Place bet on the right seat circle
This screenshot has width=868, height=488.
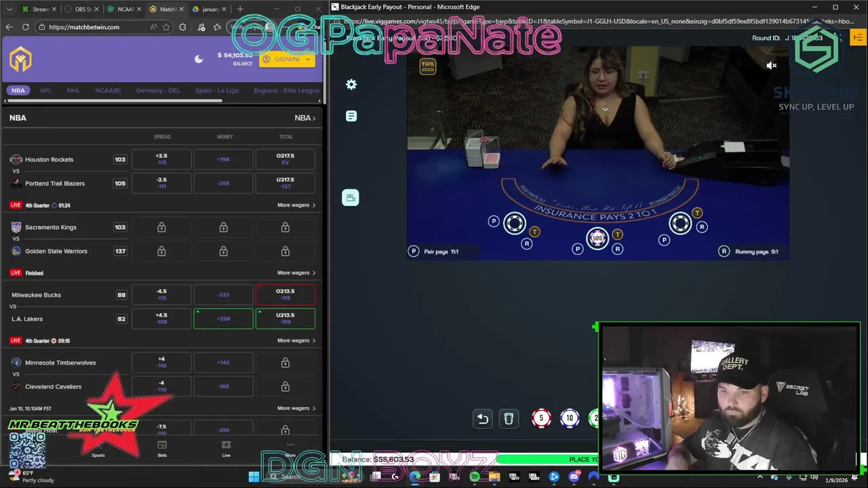pyautogui.click(x=680, y=223)
